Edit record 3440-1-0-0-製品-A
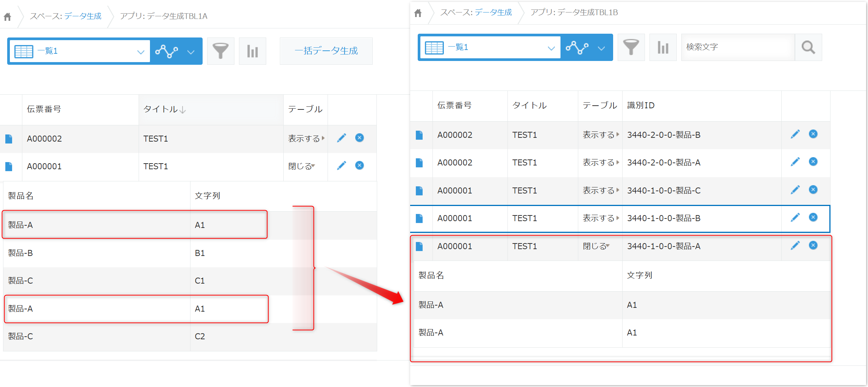The width and height of the screenshot is (868, 387). click(x=795, y=245)
